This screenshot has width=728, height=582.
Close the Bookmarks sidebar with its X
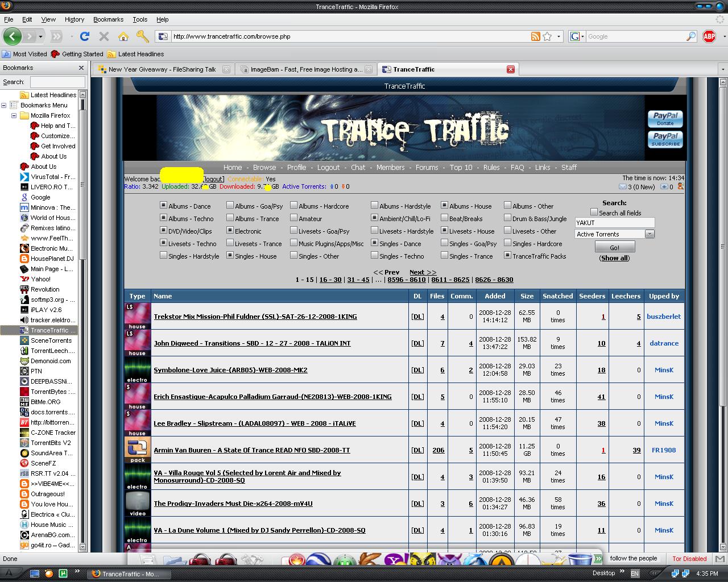click(x=81, y=68)
